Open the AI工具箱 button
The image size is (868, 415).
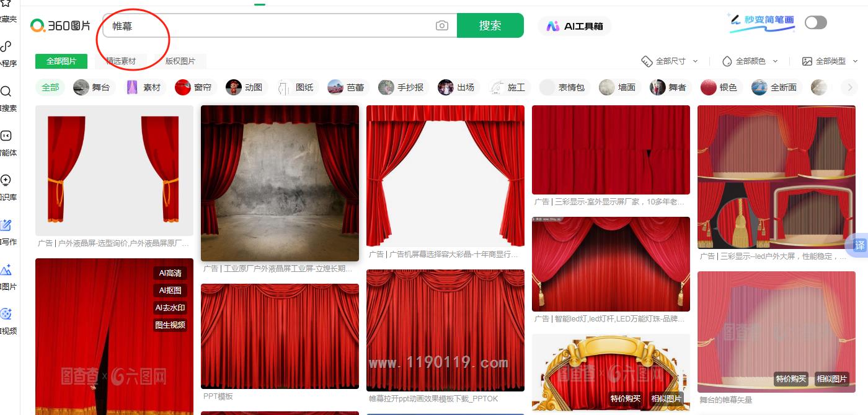(x=575, y=26)
